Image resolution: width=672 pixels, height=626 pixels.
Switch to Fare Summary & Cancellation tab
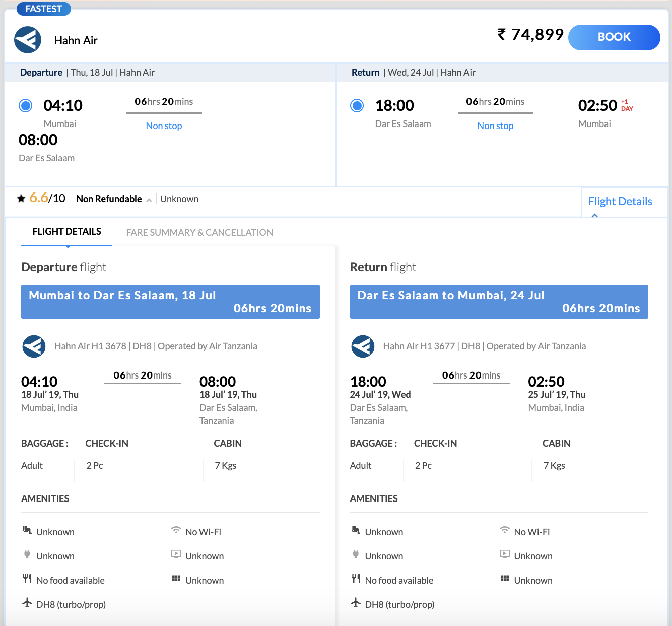tap(199, 232)
